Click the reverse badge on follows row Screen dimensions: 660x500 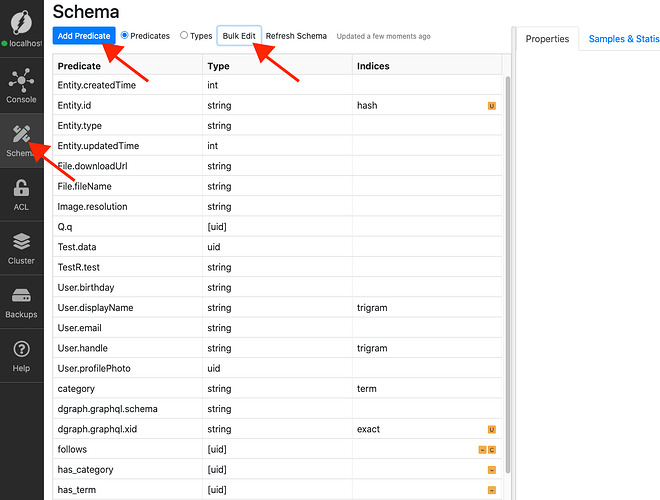(x=482, y=450)
